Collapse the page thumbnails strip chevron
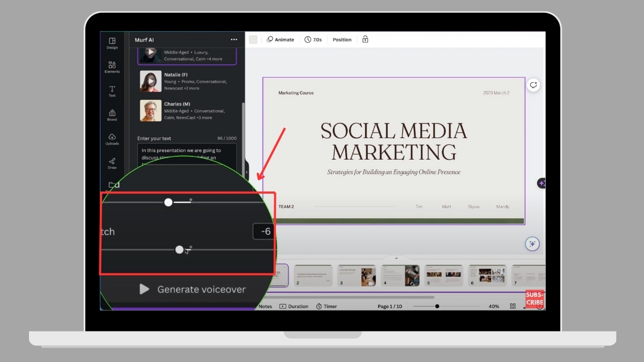This screenshot has width=644, height=362. click(397, 258)
